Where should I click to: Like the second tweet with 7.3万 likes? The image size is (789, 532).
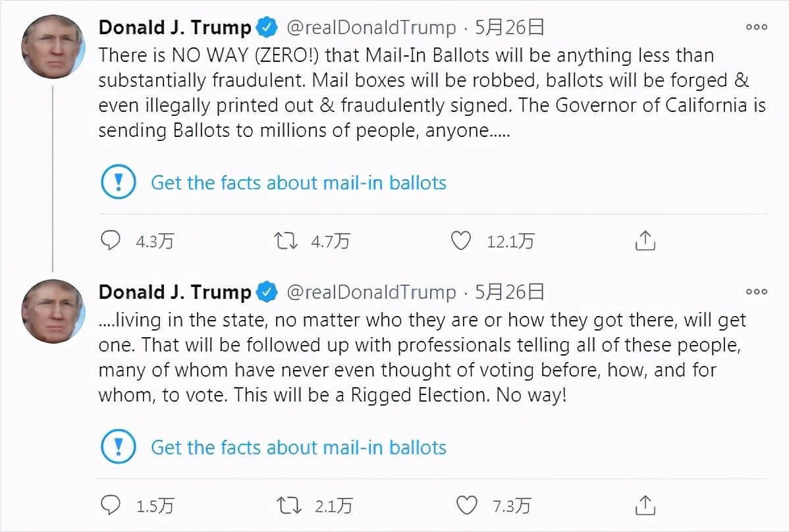pos(467,505)
